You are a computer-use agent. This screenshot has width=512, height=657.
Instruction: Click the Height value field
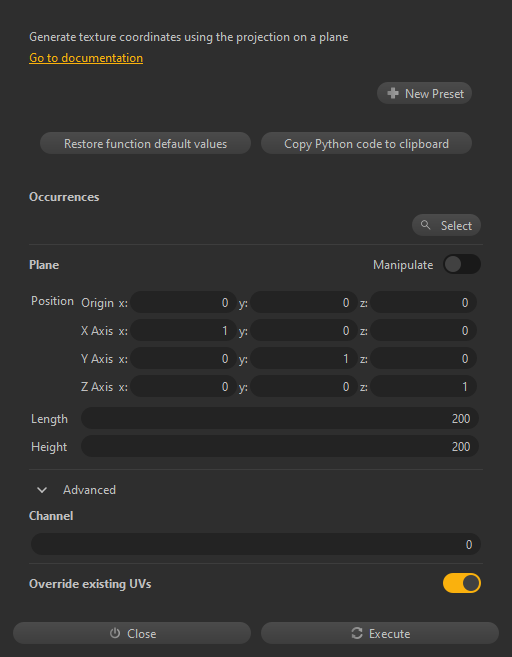coord(279,446)
